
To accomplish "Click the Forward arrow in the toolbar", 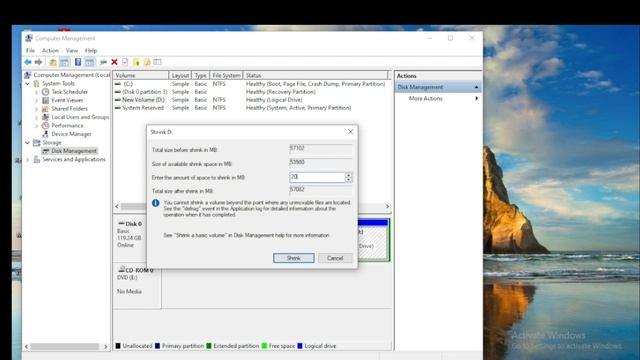I will click(38, 62).
